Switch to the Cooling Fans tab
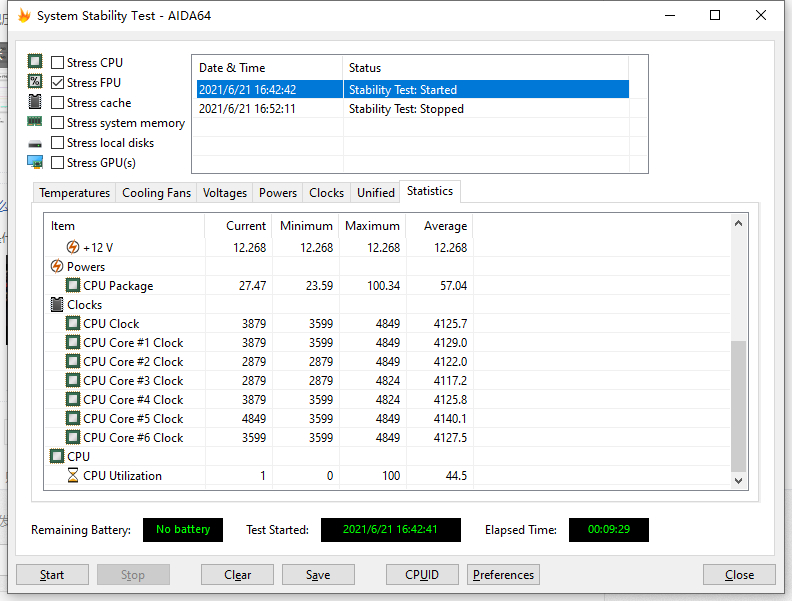The height and width of the screenshot is (601, 792). click(156, 193)
